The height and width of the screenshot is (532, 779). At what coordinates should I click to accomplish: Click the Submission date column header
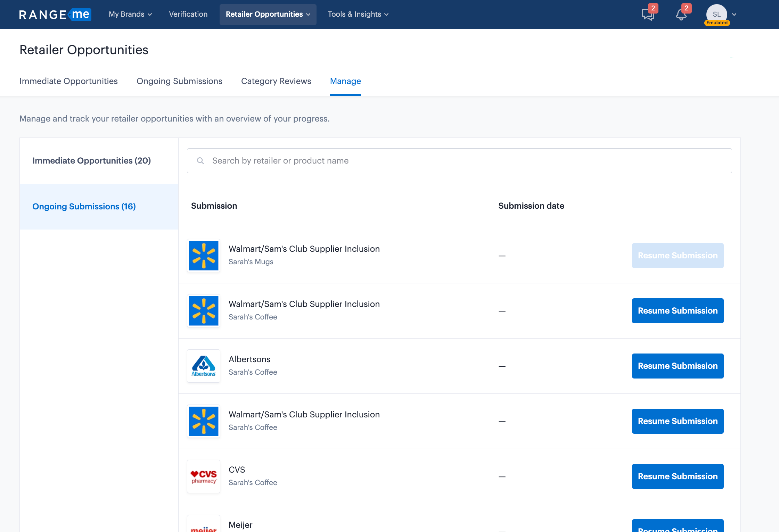(x=531, y=206)
